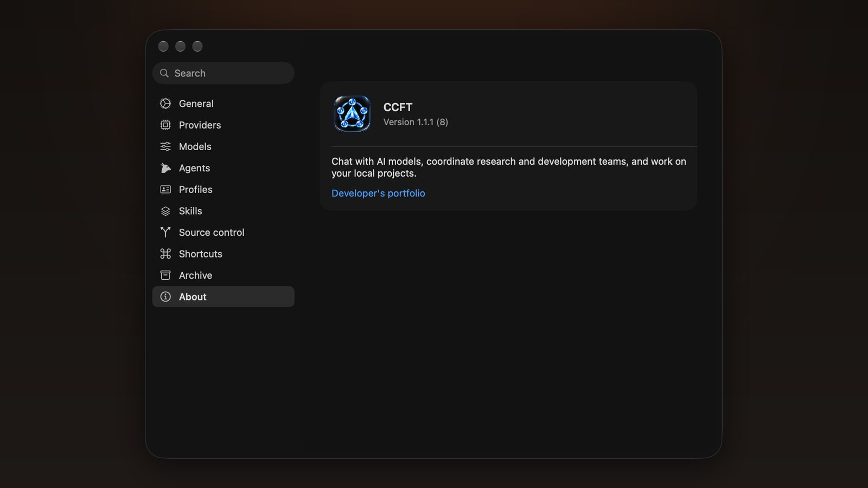The height and width of the screenshot is (488, 868).
Task: Click the "Chat with AI models" description text
Action: click(509, 168)
